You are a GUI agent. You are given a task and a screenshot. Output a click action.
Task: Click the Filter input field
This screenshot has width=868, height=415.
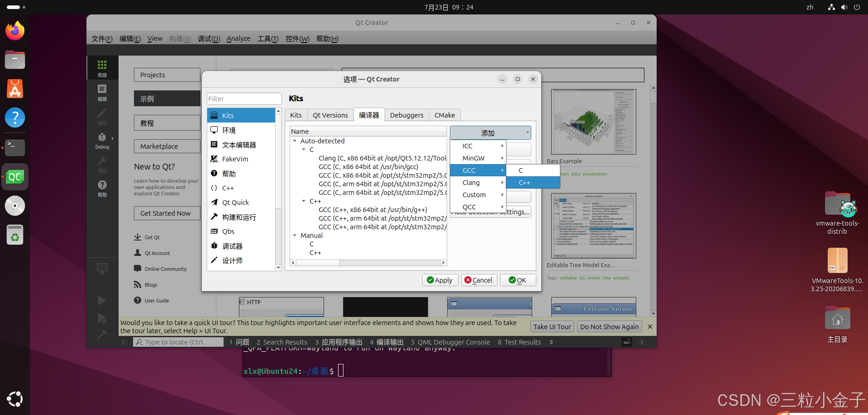click(x=244, y=99)
